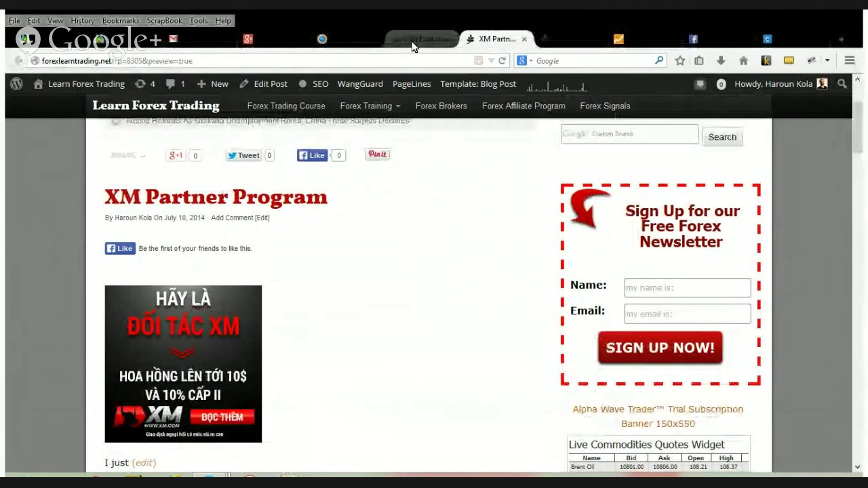The width and height of the screenshot is (868, 488).
Task: Click the Google browser search field
Action: pos(593,61)
